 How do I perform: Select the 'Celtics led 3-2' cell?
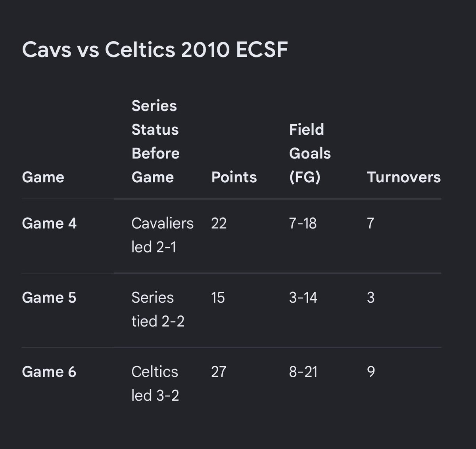click(155, 384)
